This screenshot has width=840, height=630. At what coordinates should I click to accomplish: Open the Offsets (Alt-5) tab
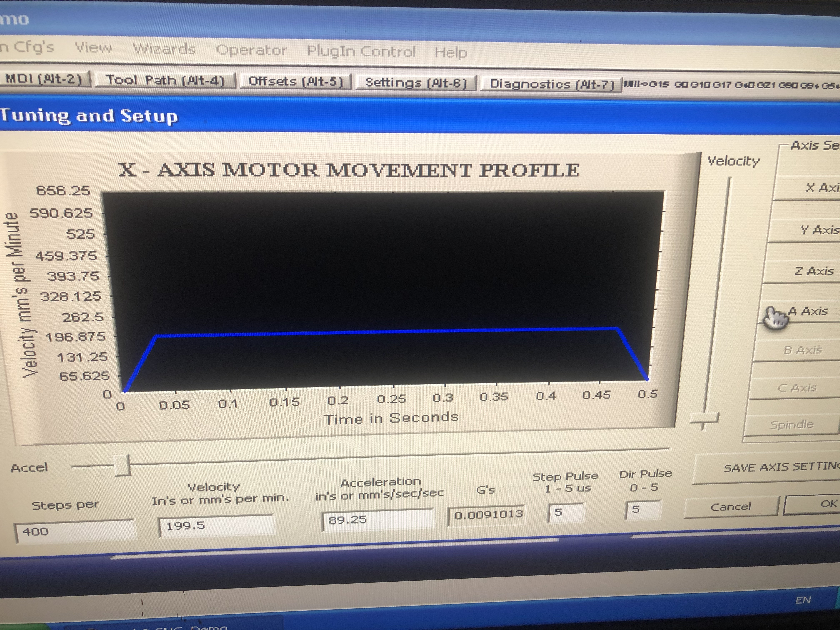(x=295, y=81)
